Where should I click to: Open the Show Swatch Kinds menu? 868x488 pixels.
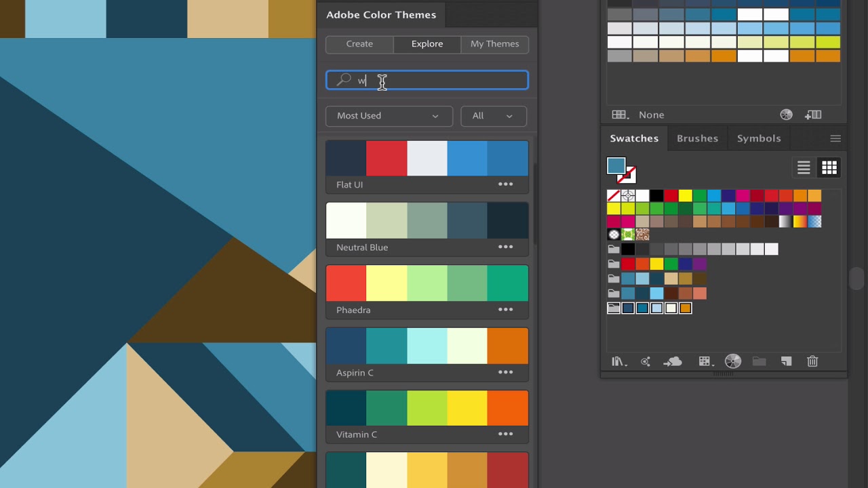(705, 362)
